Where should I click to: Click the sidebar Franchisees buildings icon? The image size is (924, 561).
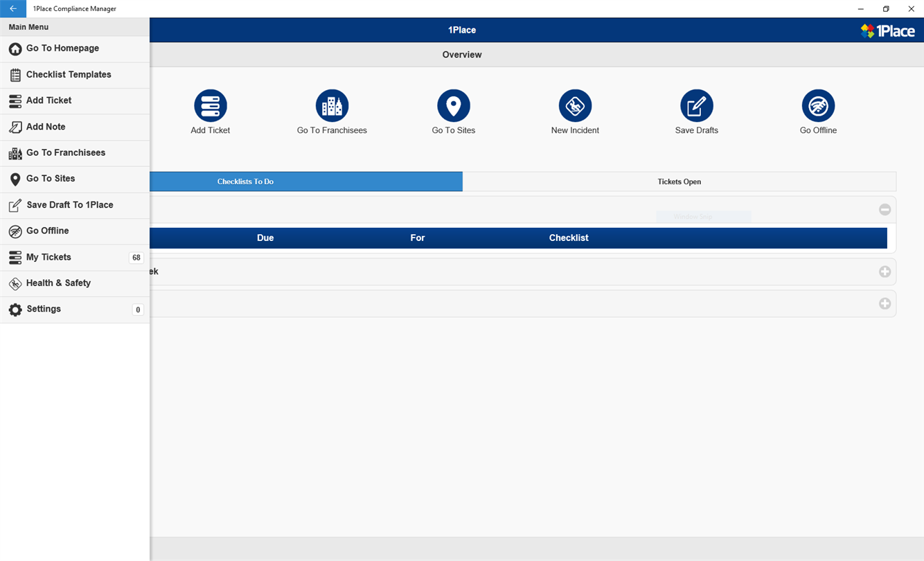pos(15,154)
